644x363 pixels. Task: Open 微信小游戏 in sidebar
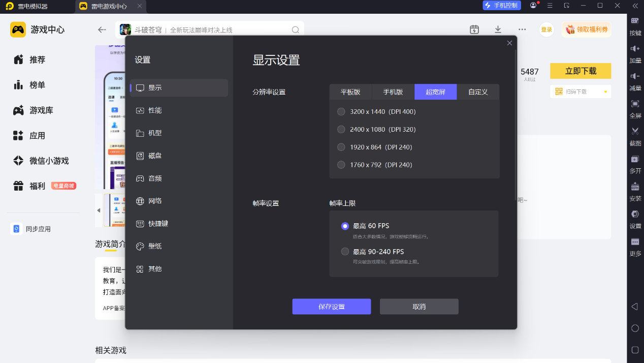point(41,161)
